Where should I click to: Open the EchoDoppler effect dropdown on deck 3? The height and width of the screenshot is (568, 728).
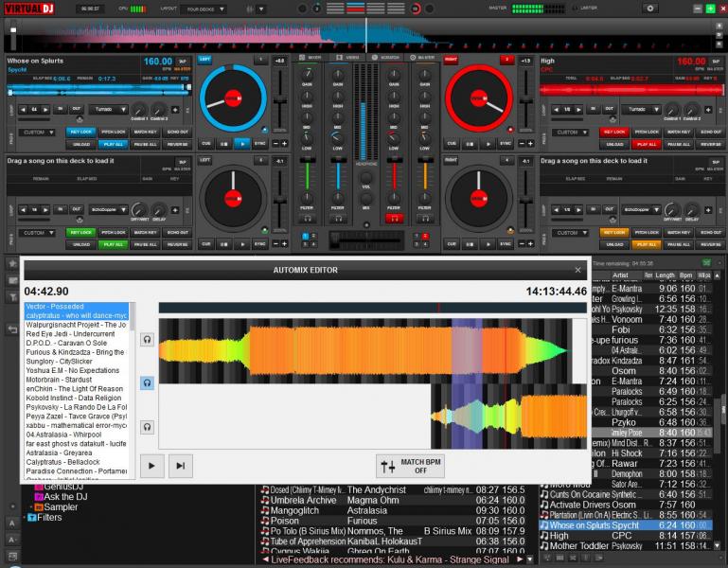click(108, 210)
